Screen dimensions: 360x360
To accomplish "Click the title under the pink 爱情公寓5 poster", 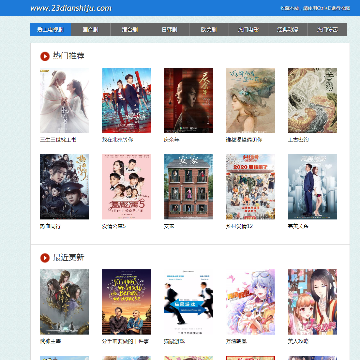I will click(x=114, y=226).
